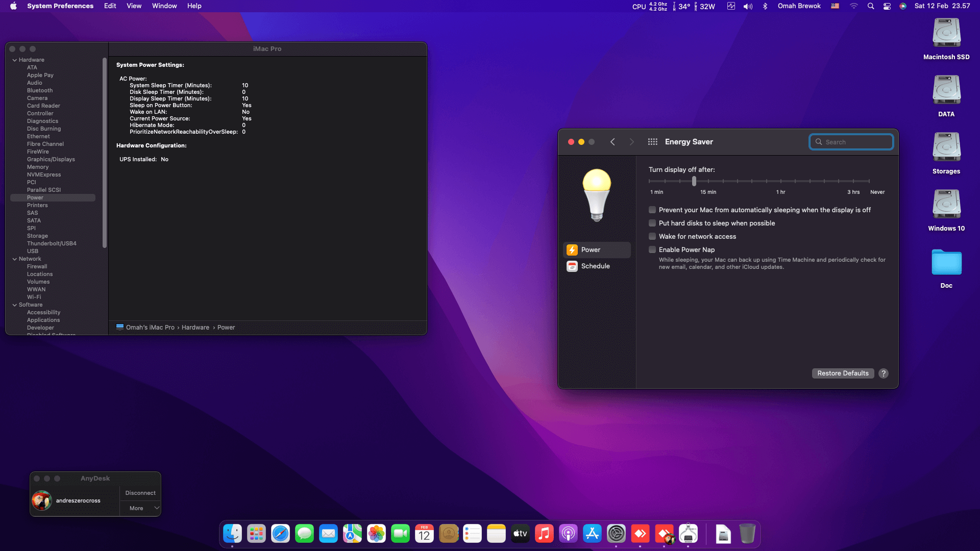
Task: Open Finder from the Dock
Action: 233,534
